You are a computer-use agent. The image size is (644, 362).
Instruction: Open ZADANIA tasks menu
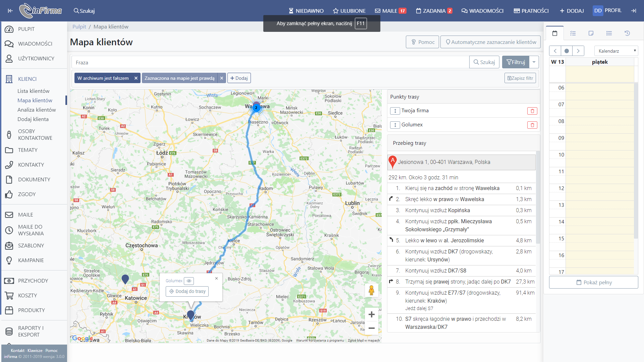pos(434,11)
